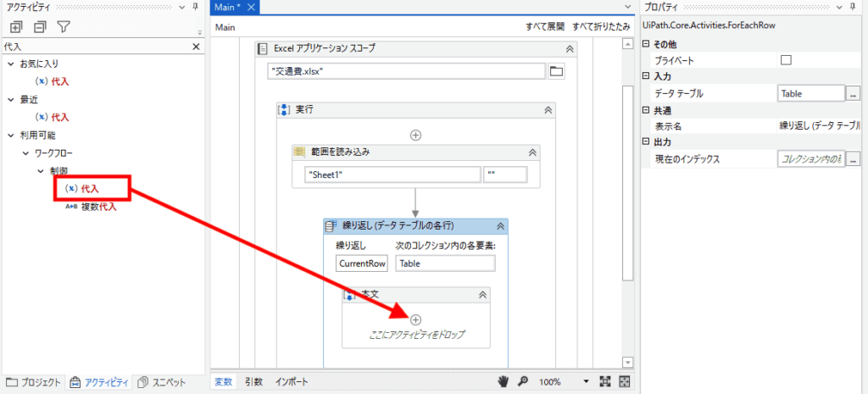Focus the 代入 activity search field
868x394 pixels.
point(97,47)
